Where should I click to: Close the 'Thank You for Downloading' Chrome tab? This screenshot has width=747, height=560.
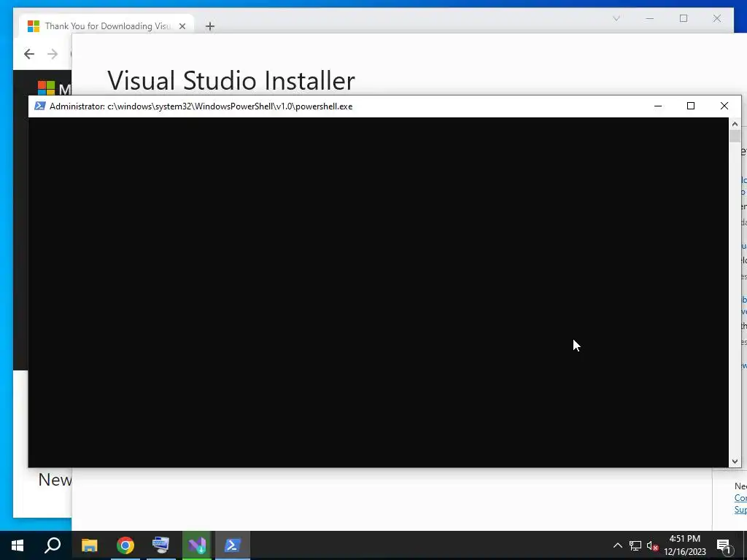[182, 26]
